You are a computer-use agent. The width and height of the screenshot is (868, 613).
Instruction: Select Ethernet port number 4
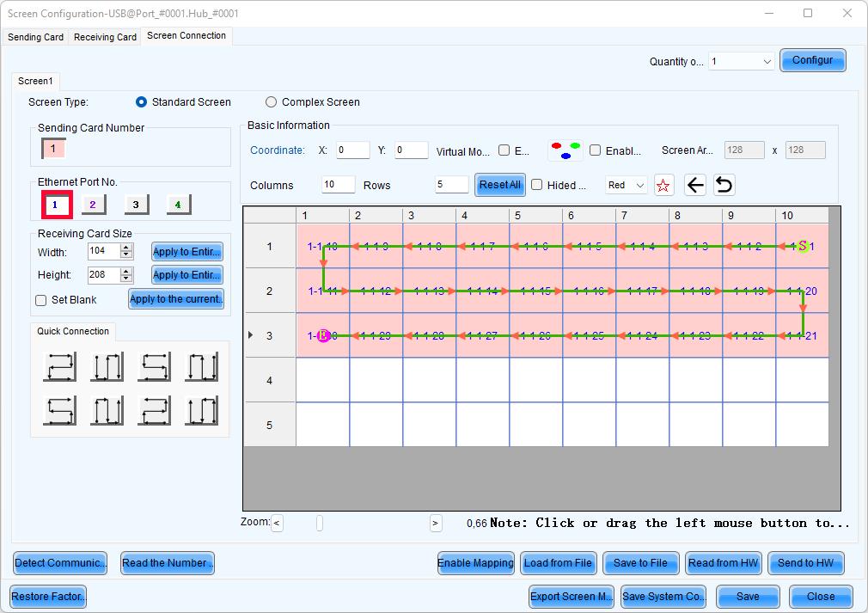178,205
